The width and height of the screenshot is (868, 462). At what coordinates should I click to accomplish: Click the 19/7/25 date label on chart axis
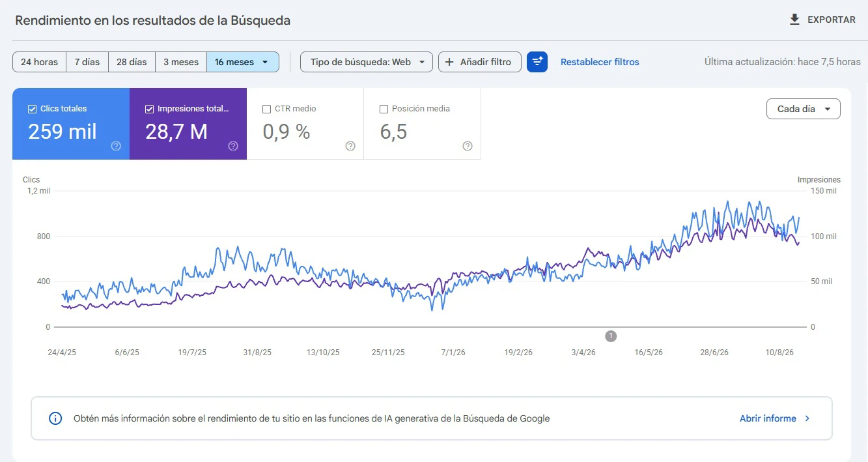click(x=192, y=353)
